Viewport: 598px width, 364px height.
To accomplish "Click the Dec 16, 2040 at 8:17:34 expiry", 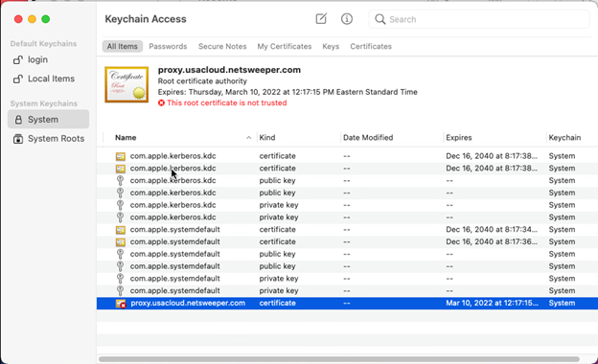I will [492, 230].
